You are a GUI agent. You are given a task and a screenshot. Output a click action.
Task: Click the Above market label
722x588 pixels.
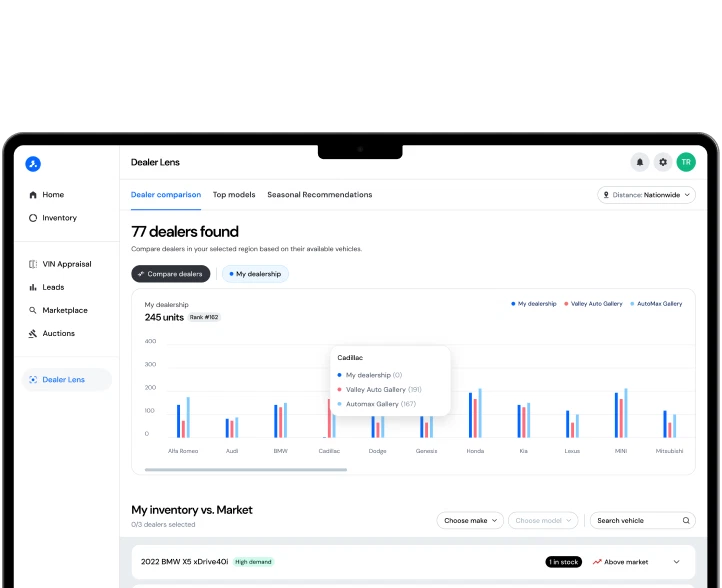pyautogui.click(x=626, y=562)
